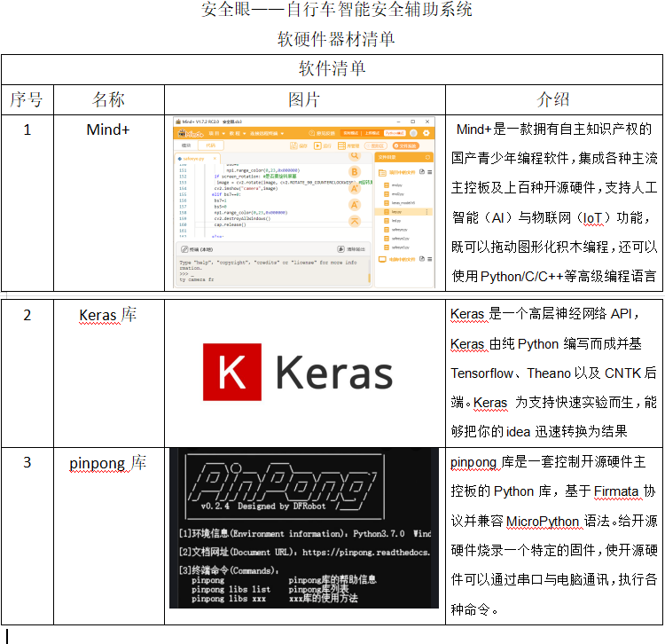
Task: Click the line starting 国产青少年编程软件
Action: click(x=554, y=158)
